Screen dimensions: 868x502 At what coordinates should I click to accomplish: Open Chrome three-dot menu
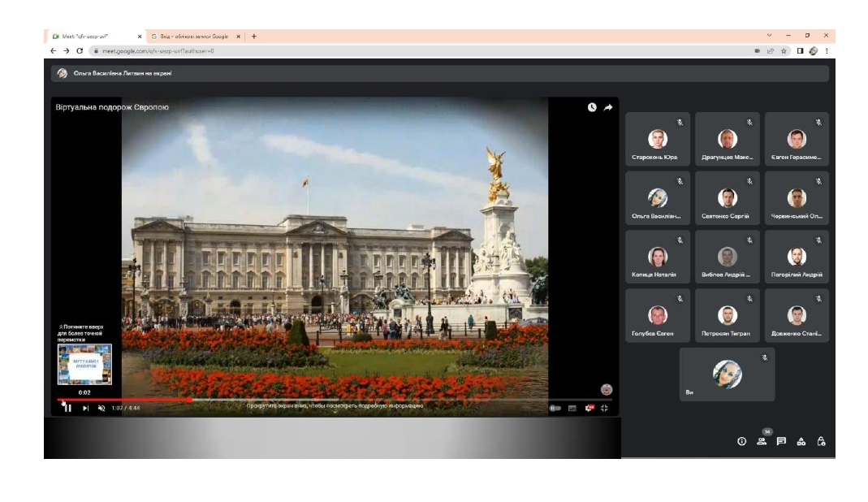tap(827, 51)
